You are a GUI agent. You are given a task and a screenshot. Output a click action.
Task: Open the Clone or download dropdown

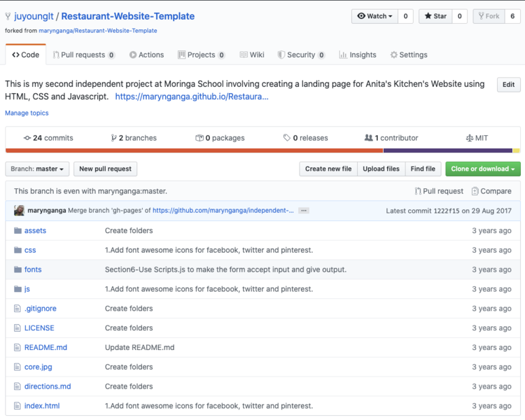click(483, 169)
